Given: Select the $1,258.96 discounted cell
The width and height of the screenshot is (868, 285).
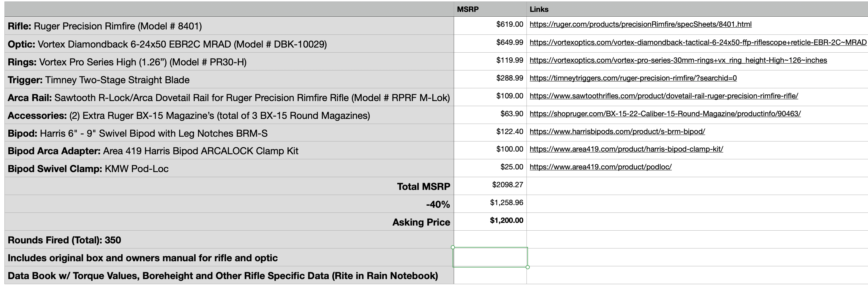Looking at the screenshot, I should click(490, 204).
